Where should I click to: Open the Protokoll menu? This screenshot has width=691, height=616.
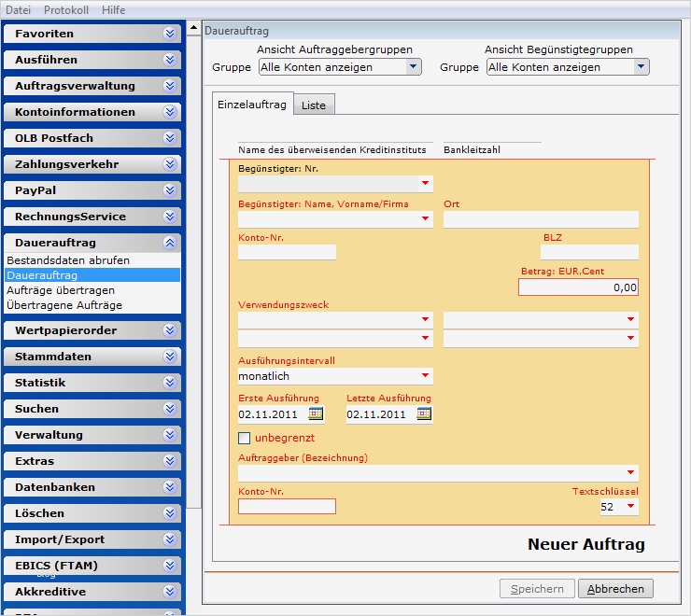click(x=66, y=9)
